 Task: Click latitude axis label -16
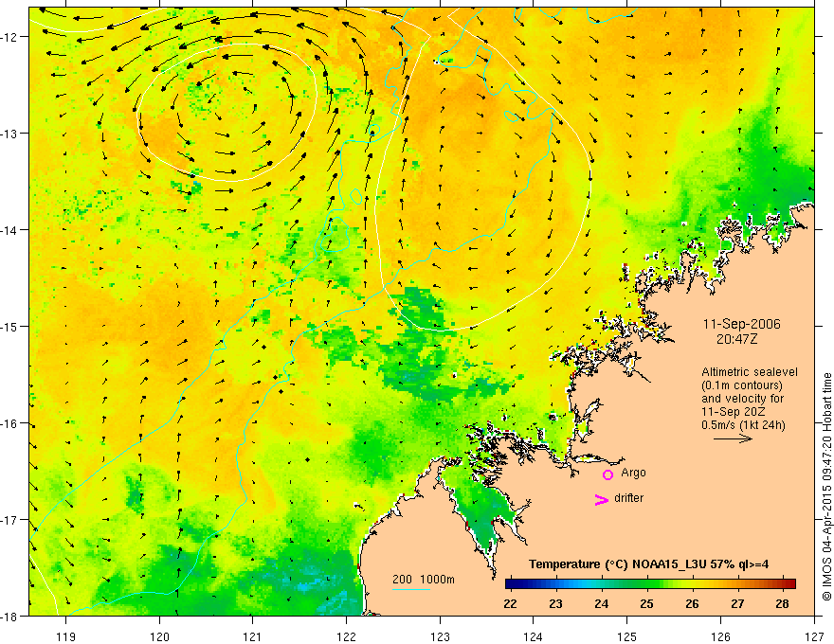pos(10,423)
